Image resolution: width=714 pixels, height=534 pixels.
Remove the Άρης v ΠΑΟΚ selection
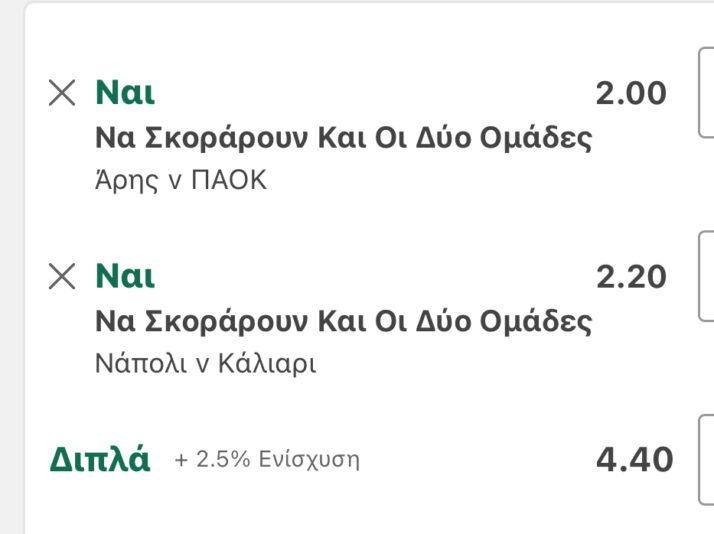(62, 93)
